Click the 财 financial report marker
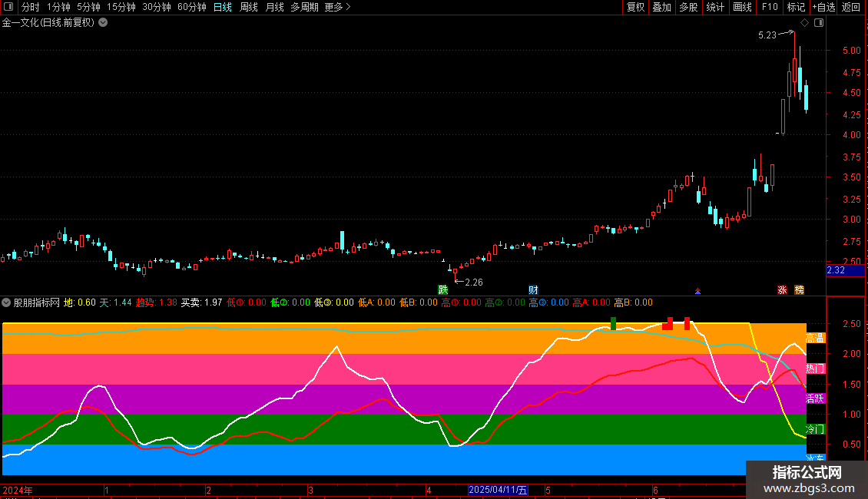This screenshot has height=499, width=868. pyautogui.click(x=533, y=290)
